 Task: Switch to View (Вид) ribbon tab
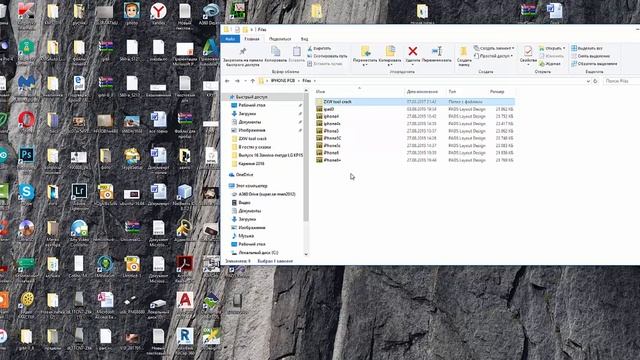pyautogui.click(x=304, y=39)
